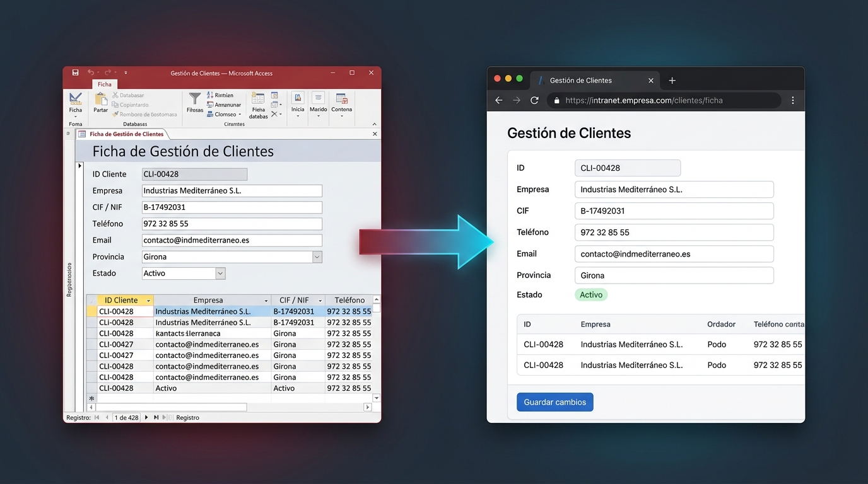Select the Ficha de Gestión de Clientes document tab
The image size is (868, 484).
pos(121,134)
